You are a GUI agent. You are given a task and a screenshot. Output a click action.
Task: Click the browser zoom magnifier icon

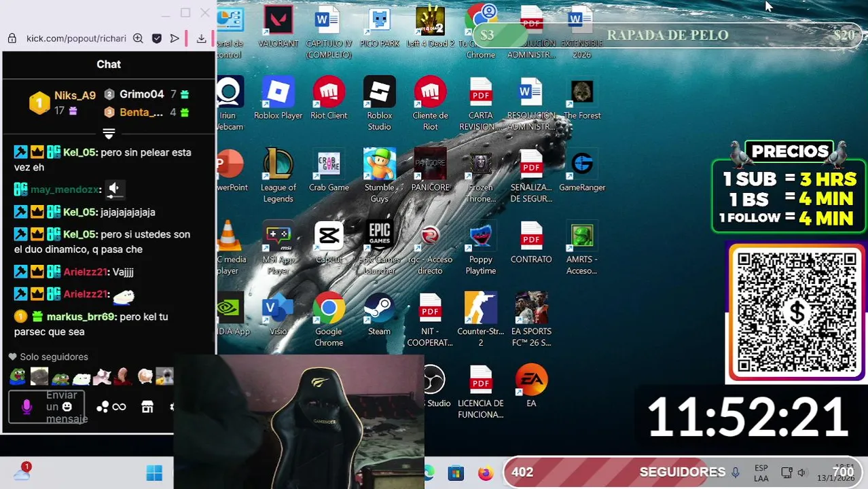click(138, 39)
